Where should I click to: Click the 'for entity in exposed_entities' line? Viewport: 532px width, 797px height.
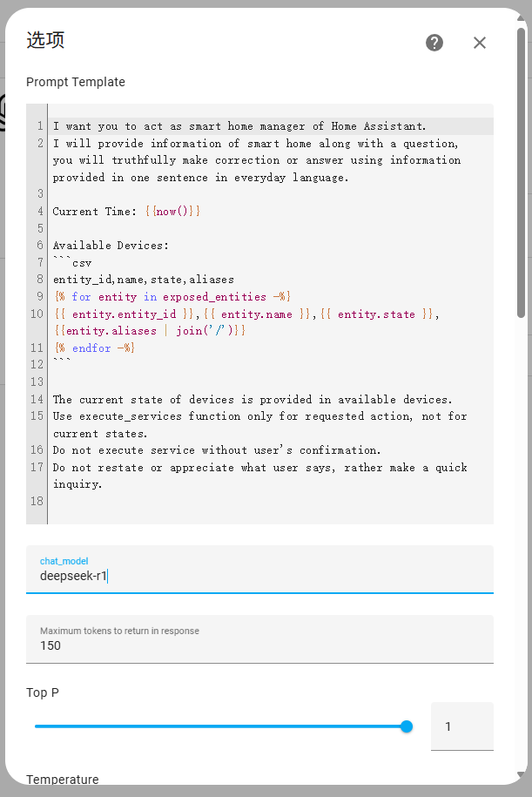tap(172, 297)
